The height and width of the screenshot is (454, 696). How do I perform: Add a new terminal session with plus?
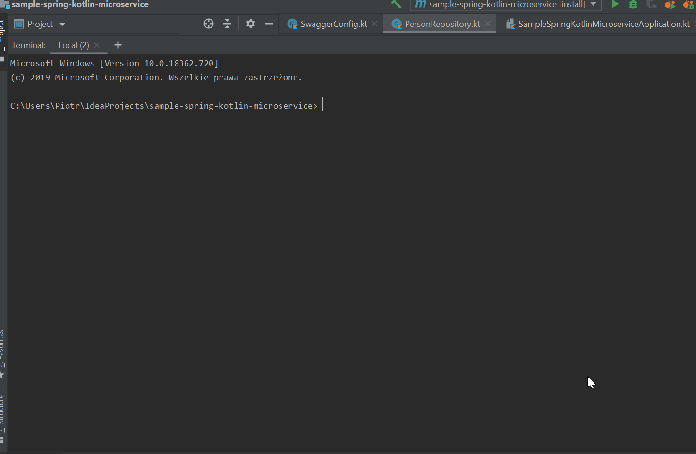tap(118, 45)
